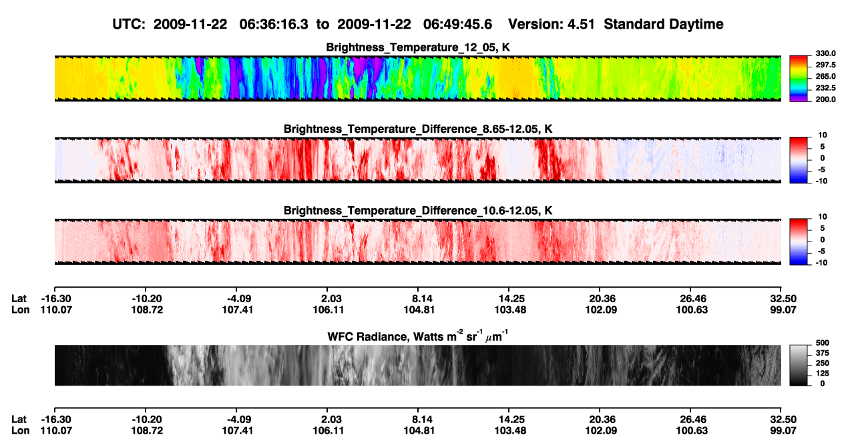Viewport: 868px width, 445px height.
Task: Click longitude 106.11 on the axis below WFC Radiance
Action: 327,430
